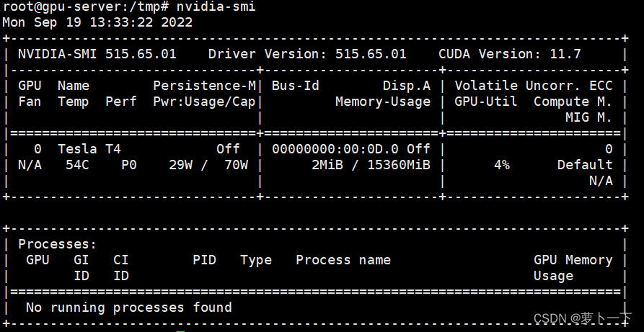Click the 'Process name' column header
This screenshot has height=332, width=644.
point(343,260)
